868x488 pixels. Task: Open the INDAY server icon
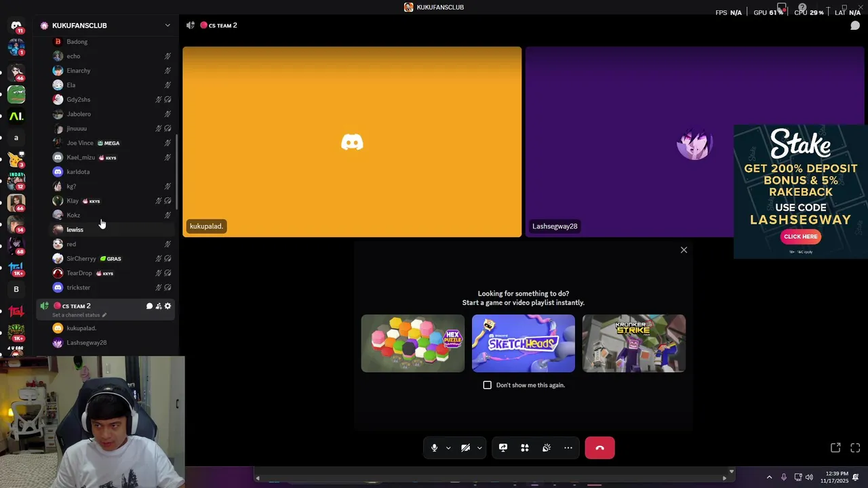pyautogui.click(x=16, y=181)
